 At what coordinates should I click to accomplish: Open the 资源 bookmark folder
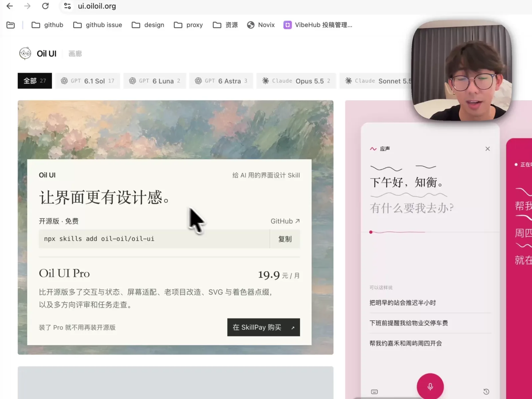coord(225,25)
